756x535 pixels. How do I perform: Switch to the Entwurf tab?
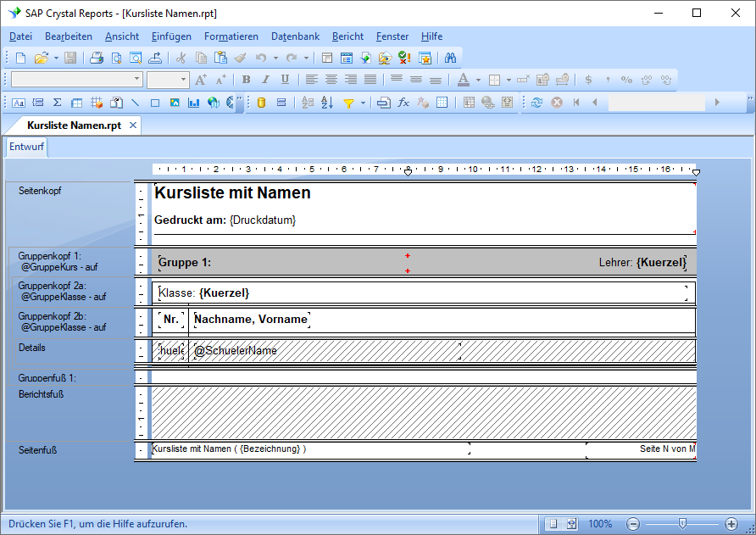point(26,147)
